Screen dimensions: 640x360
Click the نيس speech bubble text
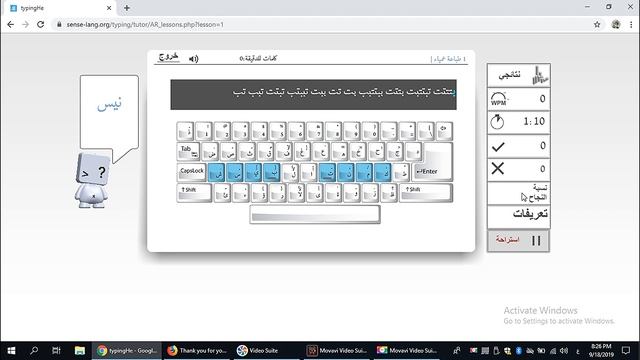coord(109,104)
